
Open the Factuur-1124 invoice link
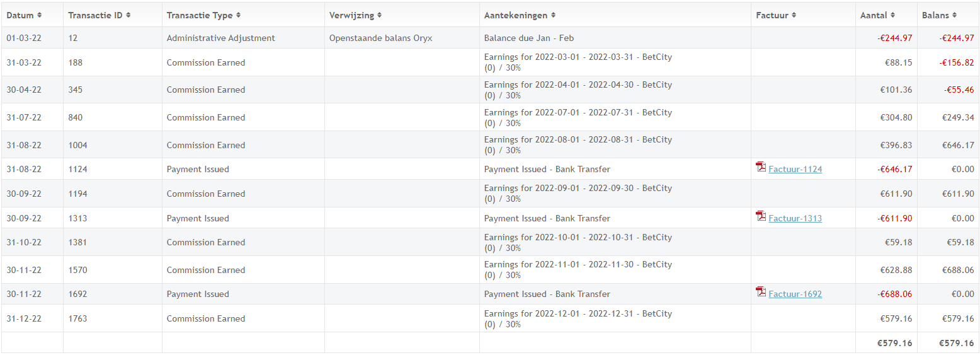click(795, 169)
